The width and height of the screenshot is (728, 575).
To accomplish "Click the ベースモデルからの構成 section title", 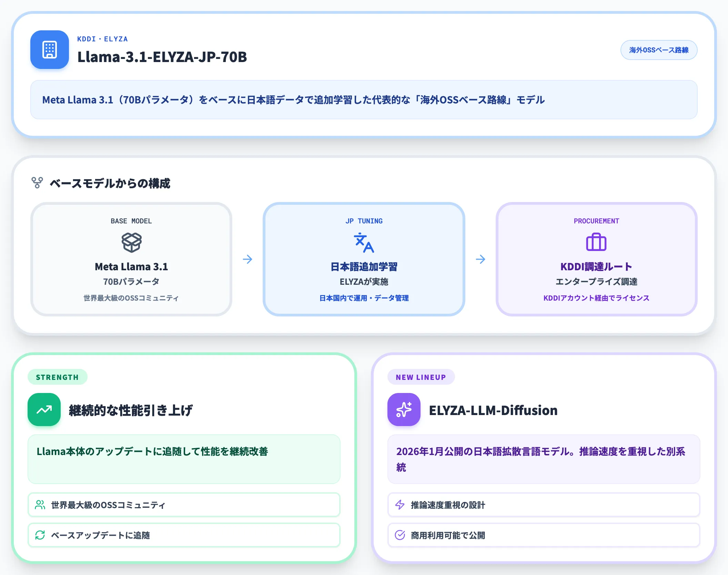I will [110, 183].
